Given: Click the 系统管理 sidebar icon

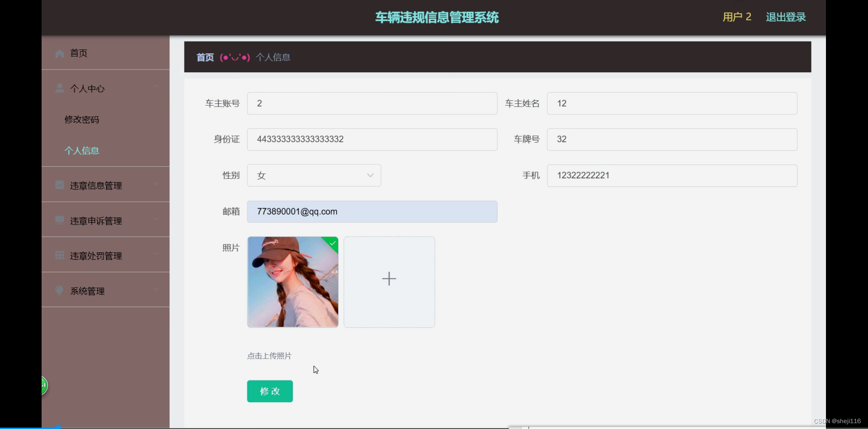Looking at the screenshot, I should (x=59, y=290).
